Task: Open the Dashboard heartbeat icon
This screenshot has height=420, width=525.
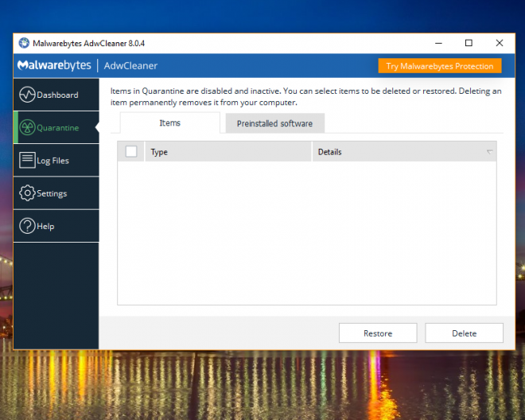Action: pyautogui.click(x=27, y=95)
